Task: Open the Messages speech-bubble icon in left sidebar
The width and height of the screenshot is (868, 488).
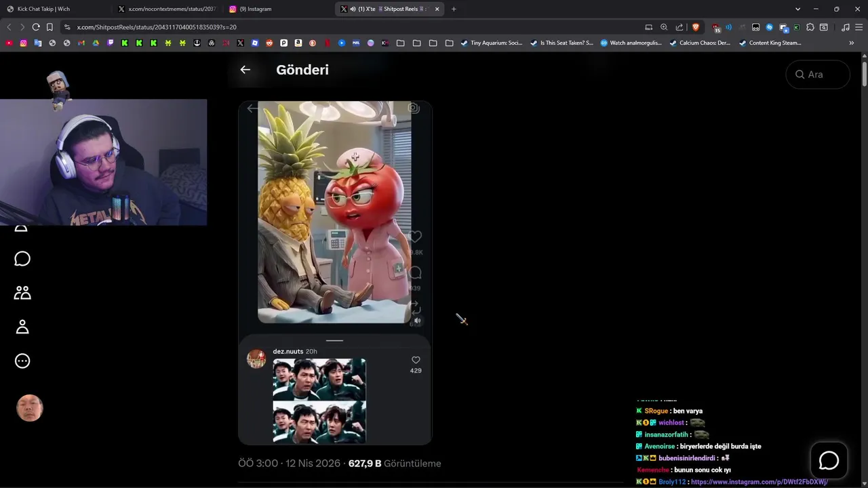Action: [22, 259]
